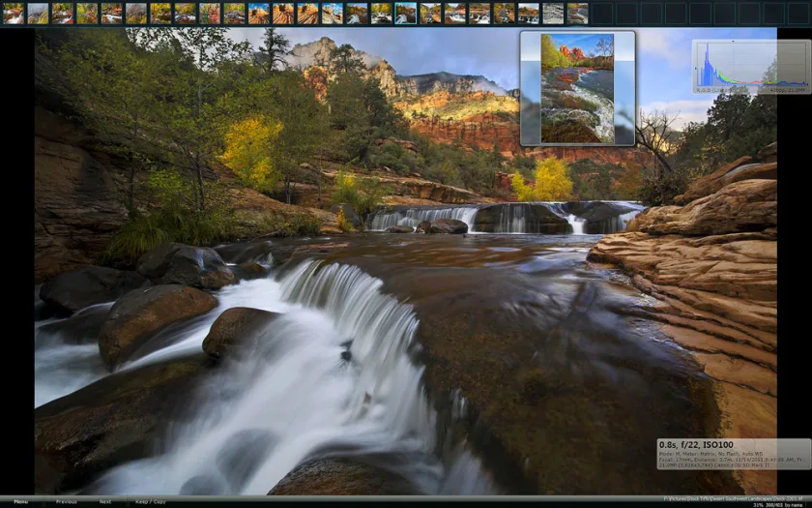Screen dimensions: 812x508
Task: Select the second thumbnail in the filmstrip
Action: click(x=38, y=14)
